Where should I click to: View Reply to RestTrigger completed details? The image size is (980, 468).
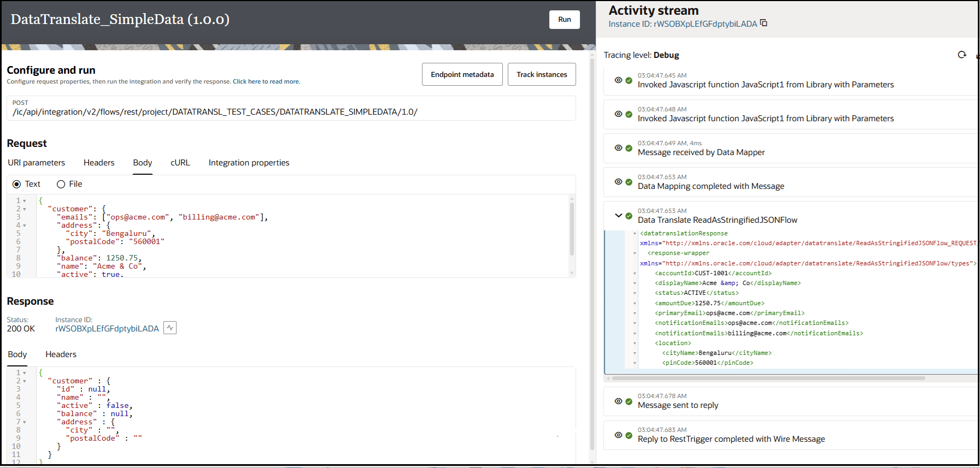tap(618, 435)
